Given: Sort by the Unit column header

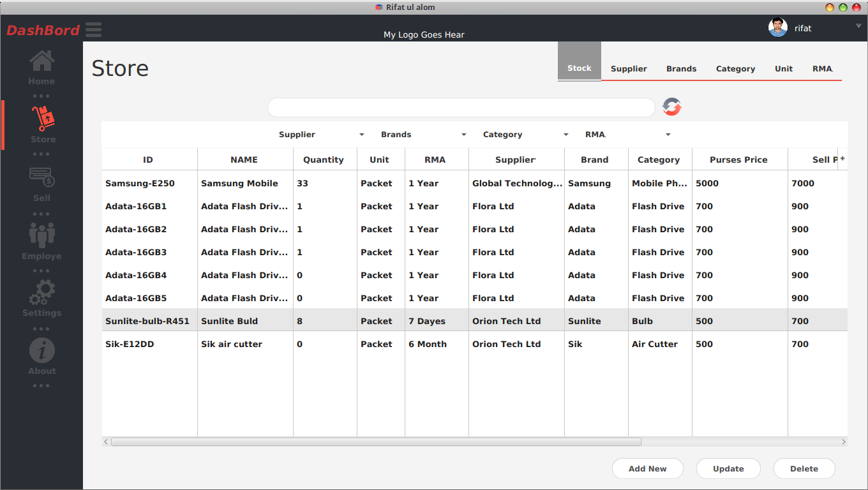Looking at the screenshot, I should tap(381, 160).
